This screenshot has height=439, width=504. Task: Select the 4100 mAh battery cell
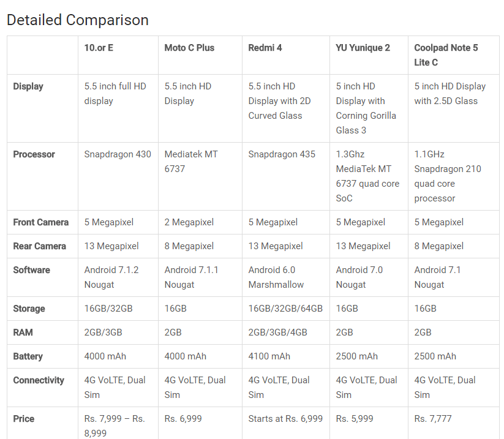269,356
